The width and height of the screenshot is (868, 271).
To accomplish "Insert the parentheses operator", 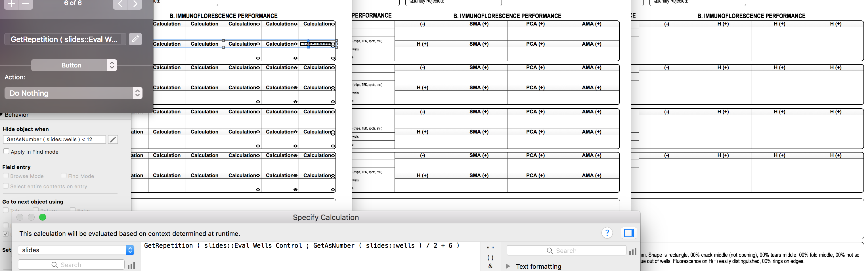I will click(490, 257).
